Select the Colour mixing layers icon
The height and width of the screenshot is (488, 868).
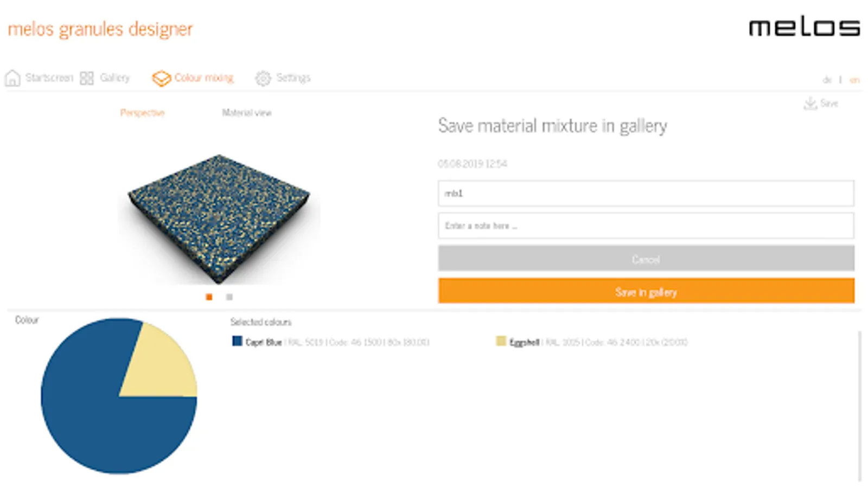(161, 78)
